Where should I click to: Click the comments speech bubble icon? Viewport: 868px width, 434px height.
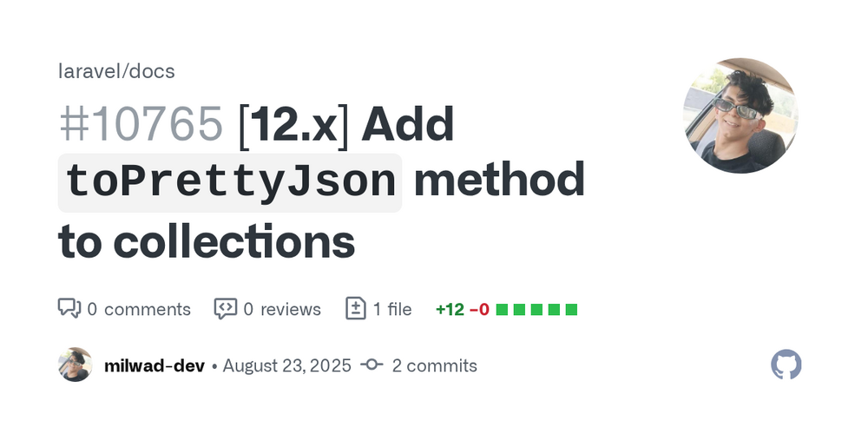pyautogui.click(x=69, y=308)
